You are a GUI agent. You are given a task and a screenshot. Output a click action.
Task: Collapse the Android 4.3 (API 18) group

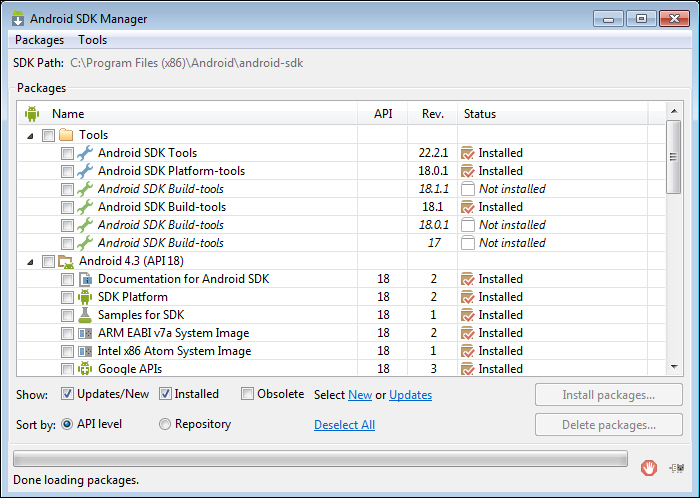click(x=30, y=262)
